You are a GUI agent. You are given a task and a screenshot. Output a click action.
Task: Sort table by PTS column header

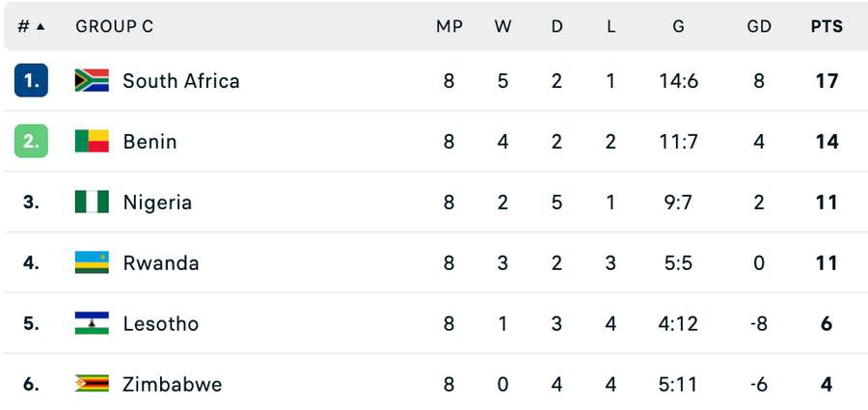pyautogui.click(x=827, y=27)
